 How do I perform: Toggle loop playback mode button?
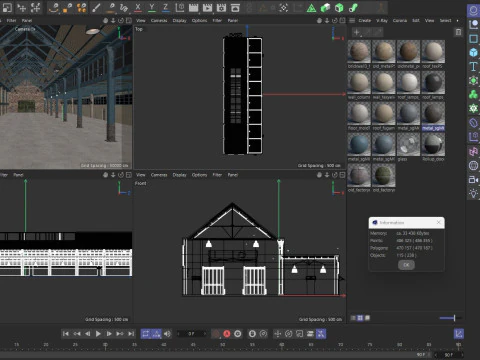[x=146, y=334]
